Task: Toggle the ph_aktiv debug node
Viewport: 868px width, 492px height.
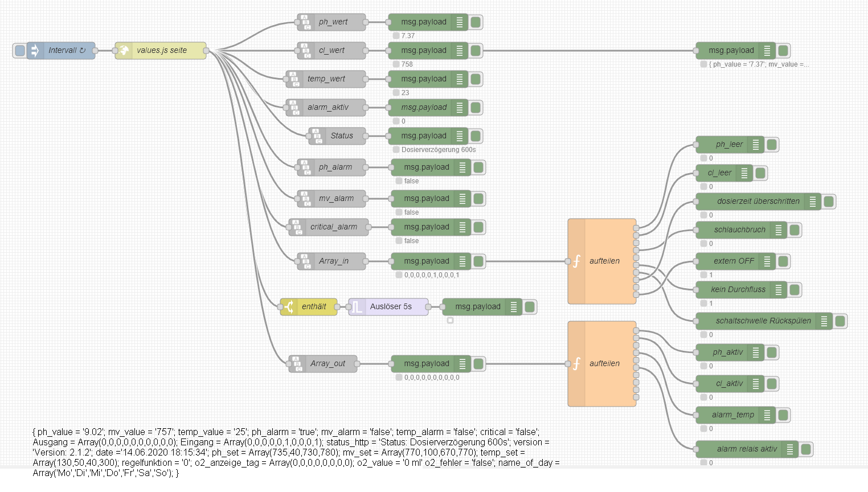Action: pyautogui.click(x=772, y=352)
